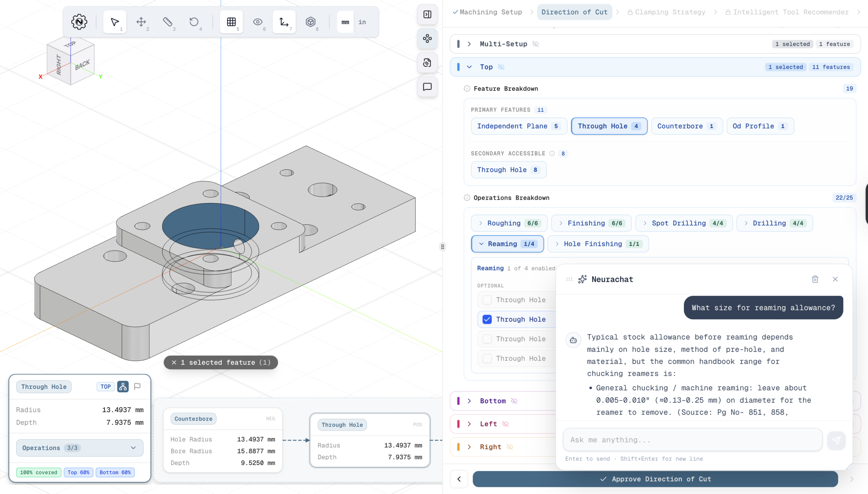Select the move/pan tool
This screenshot has height=494, width=868.
click(141, 22)
